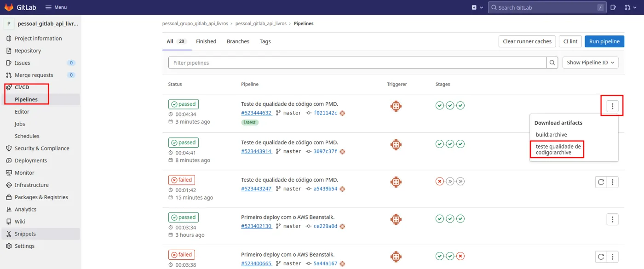Download teste qualidade de codigo:archive artifact
The width and height of the screenshot is (644, 269).
[x=558, y=149]
